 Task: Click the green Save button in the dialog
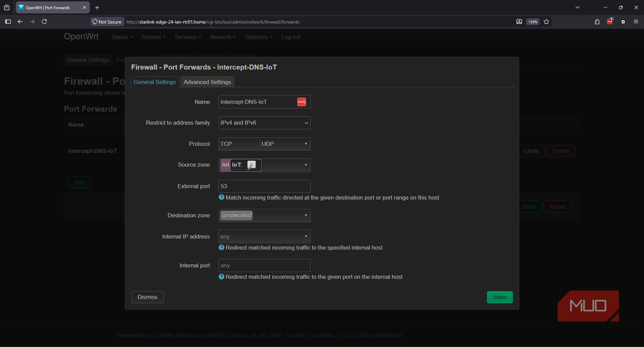tap(500, 297)
